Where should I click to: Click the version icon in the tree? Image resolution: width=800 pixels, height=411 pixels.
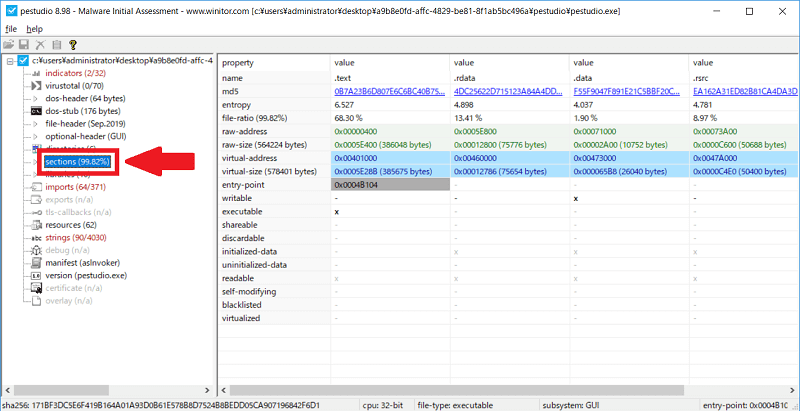pyautogui.click(x=36, y=275)
